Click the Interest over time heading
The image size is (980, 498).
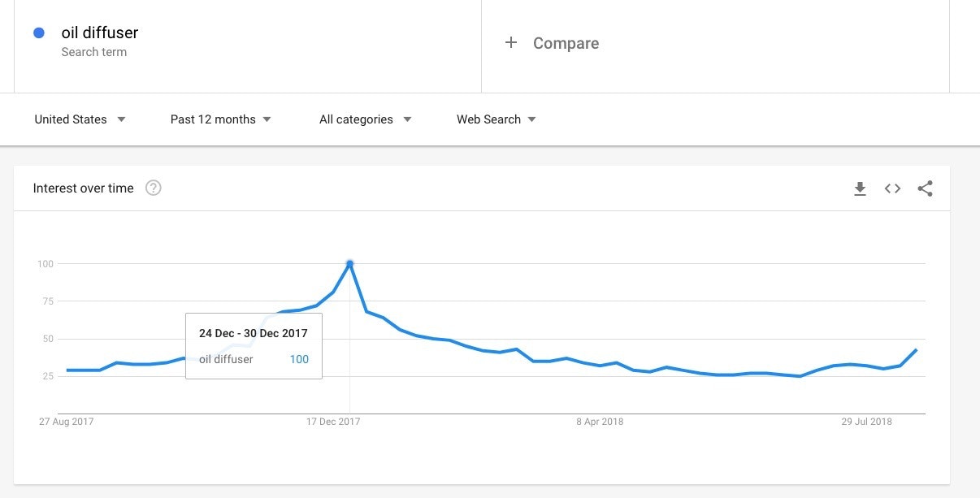point(83,188)
